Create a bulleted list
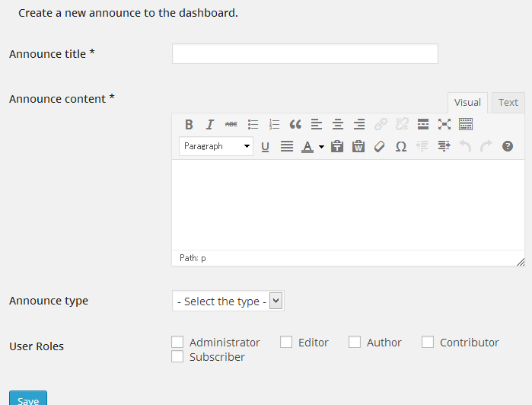 (253, 125)
